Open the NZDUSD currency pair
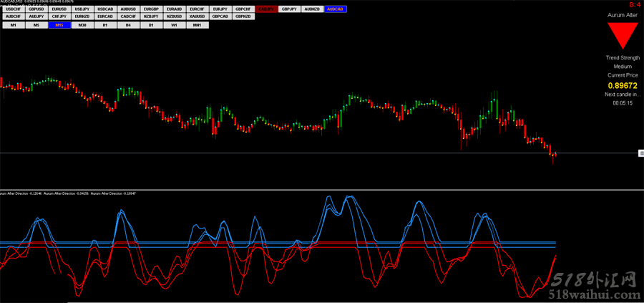644x303 pixels. 174,16
